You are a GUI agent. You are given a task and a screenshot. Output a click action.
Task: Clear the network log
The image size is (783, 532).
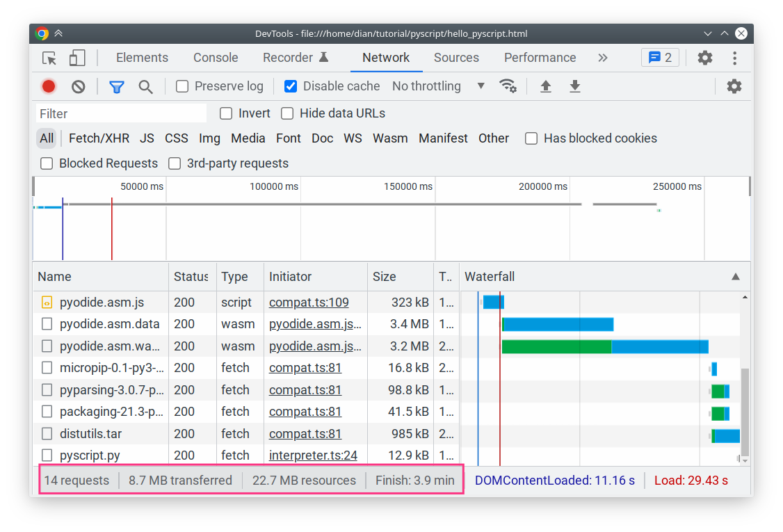tap(78, 86)
